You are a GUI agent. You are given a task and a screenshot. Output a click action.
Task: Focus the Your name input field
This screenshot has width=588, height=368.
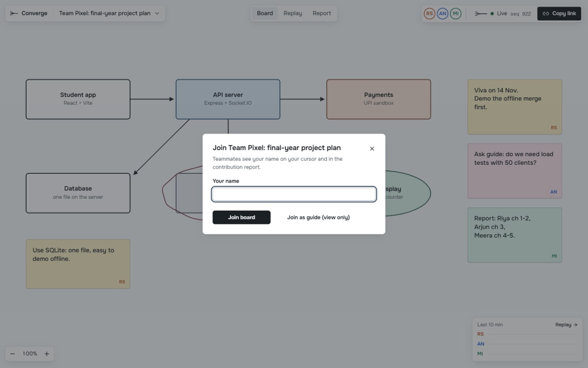[294, 194]
